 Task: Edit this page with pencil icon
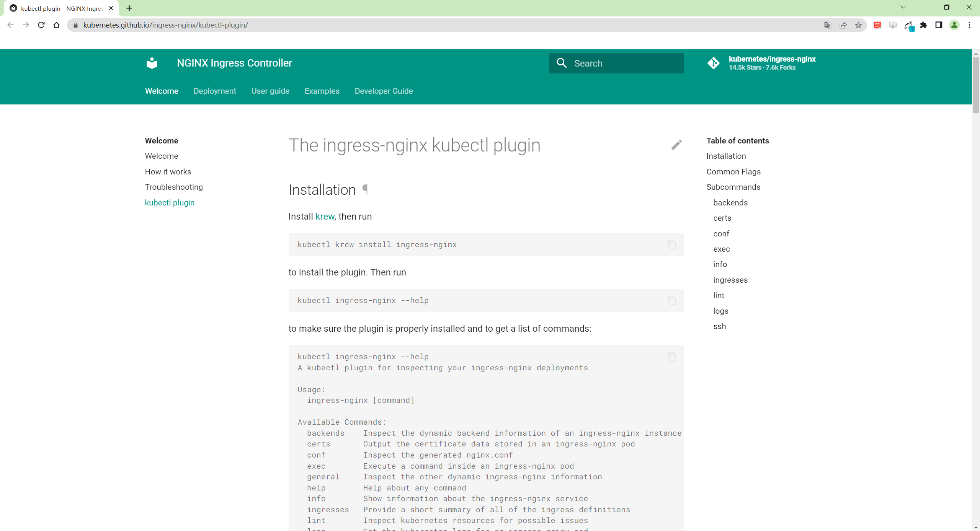coord(676,145)
